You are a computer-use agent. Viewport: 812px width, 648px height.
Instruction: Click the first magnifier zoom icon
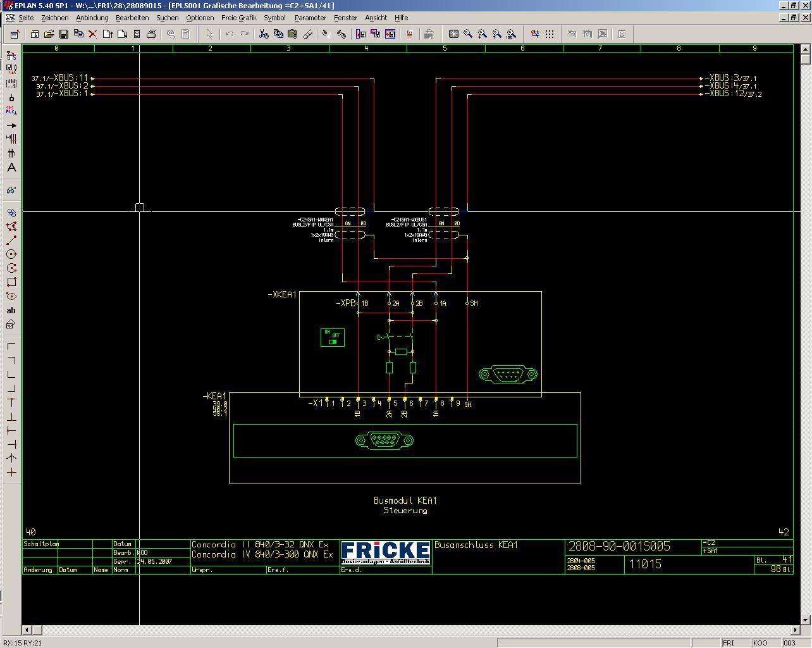click(468, 34)
